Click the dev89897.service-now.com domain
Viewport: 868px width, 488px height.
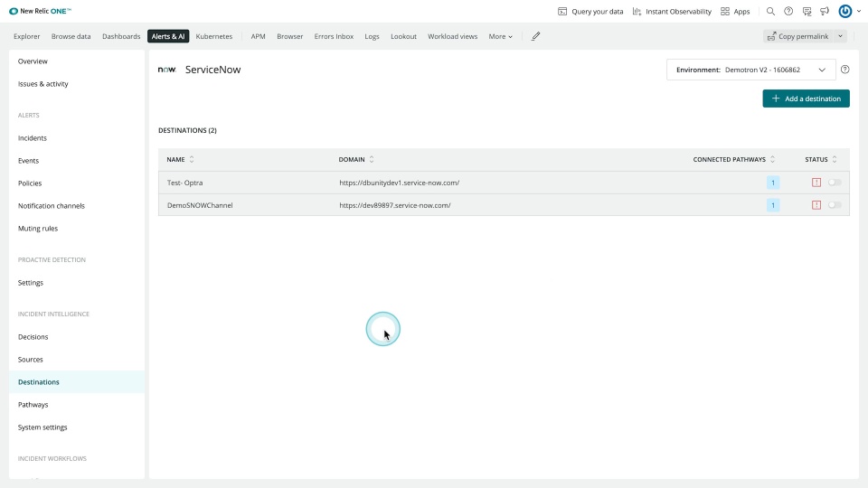click(x=395, y=205)
